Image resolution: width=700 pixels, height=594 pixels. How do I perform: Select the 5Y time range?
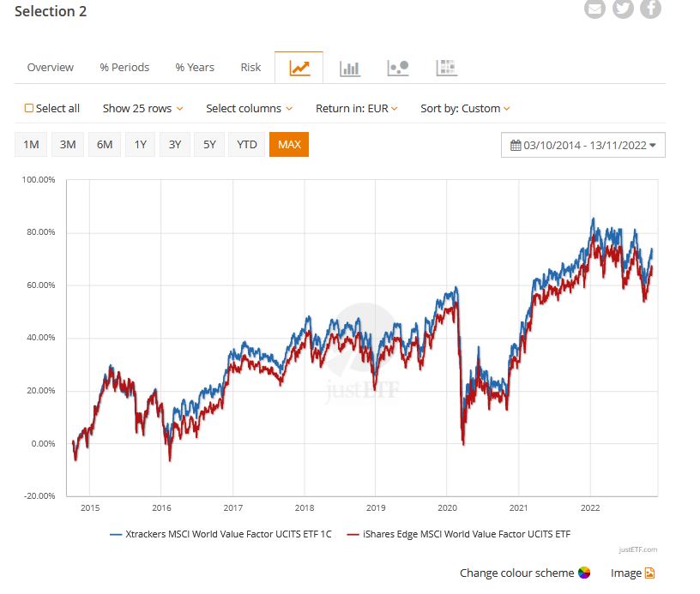click(209, 145)
